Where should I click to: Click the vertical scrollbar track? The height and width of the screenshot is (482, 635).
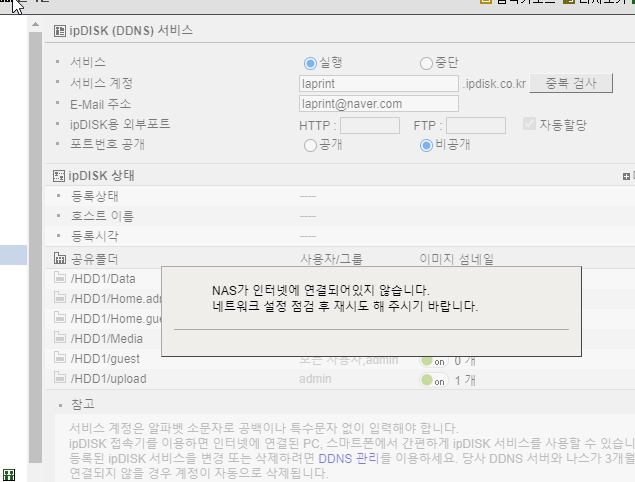point(36,247)
